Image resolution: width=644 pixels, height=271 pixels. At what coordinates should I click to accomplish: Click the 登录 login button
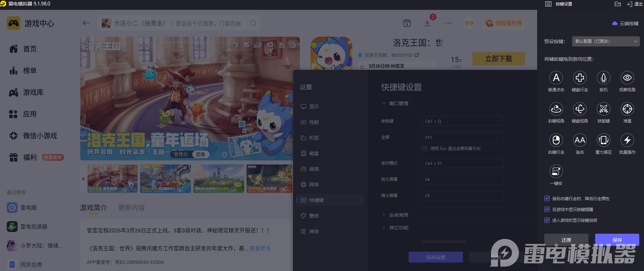click(x=469, y=23)
